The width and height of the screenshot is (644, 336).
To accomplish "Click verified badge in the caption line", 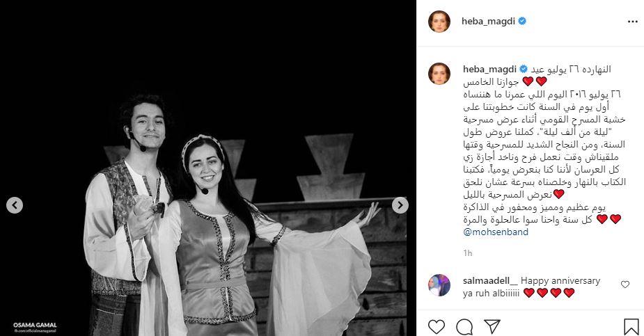I will pos(524,69).
